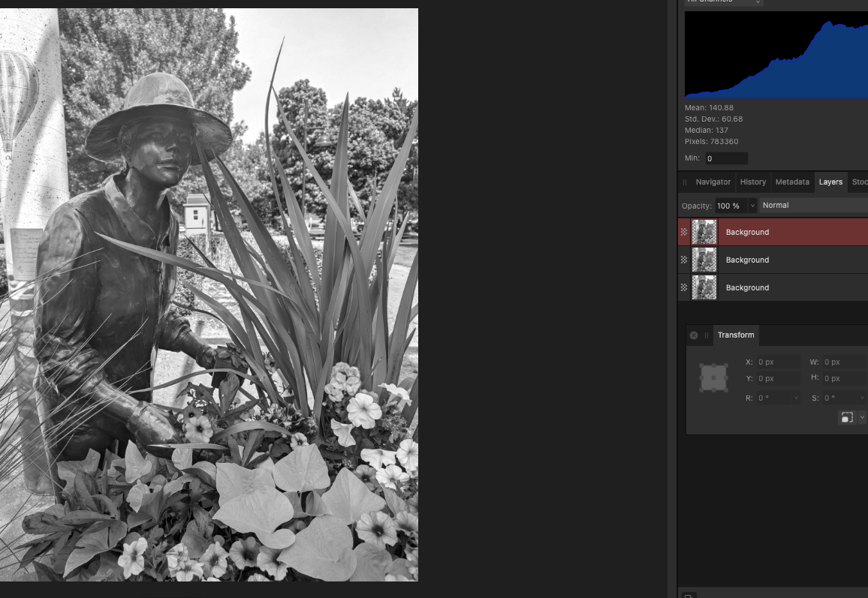Screen dimensions: 868x598
Task: Open the R rotation dropdown arrow
Action: (x=796, y=398)
